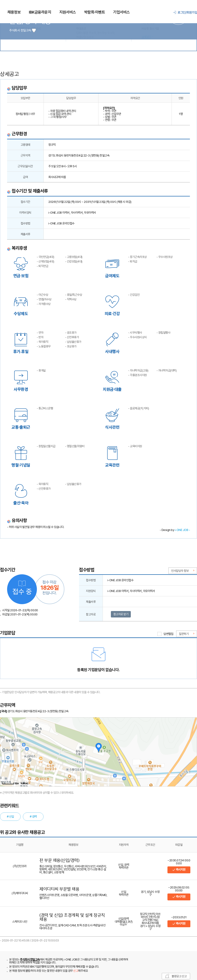Open 제이디티씨 부문별 채용 posting
Viewport: 197px width, 980px height.
[59, 889]
